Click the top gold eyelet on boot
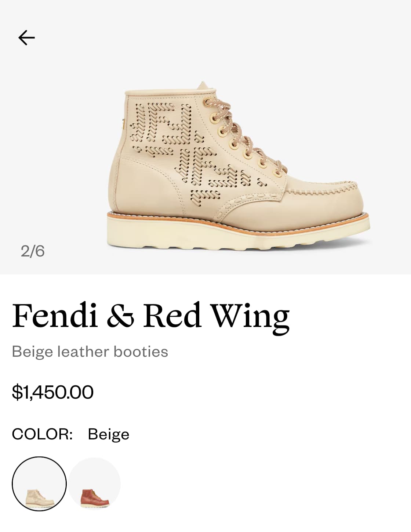Viewport: 411px width, 532px height. tap(208, 103)
